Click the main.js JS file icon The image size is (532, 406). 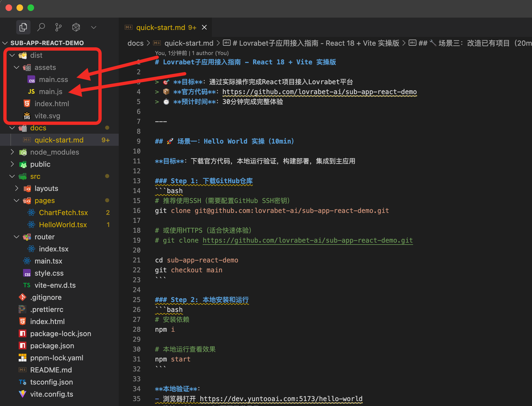click(x=31, y=92)
